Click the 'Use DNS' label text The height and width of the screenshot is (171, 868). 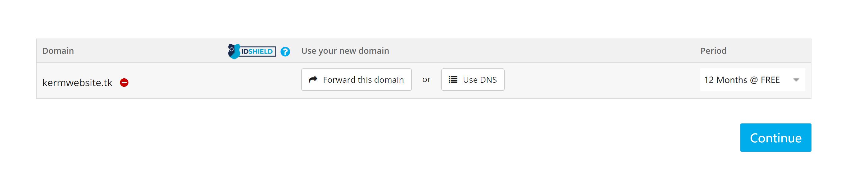click(x=479, y=80)
